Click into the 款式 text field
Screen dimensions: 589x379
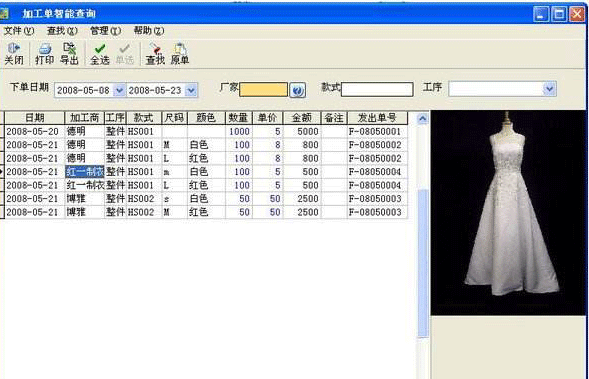click(x=377, y=89)
